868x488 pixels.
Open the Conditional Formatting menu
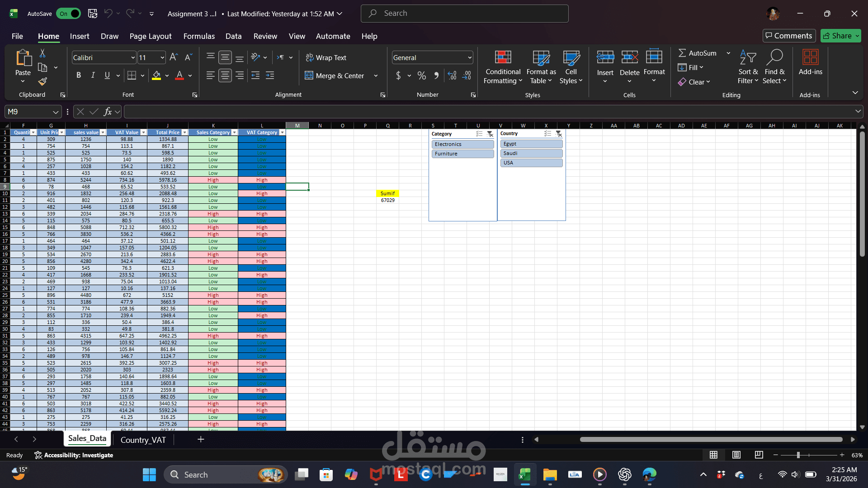[x=503, y=66]
